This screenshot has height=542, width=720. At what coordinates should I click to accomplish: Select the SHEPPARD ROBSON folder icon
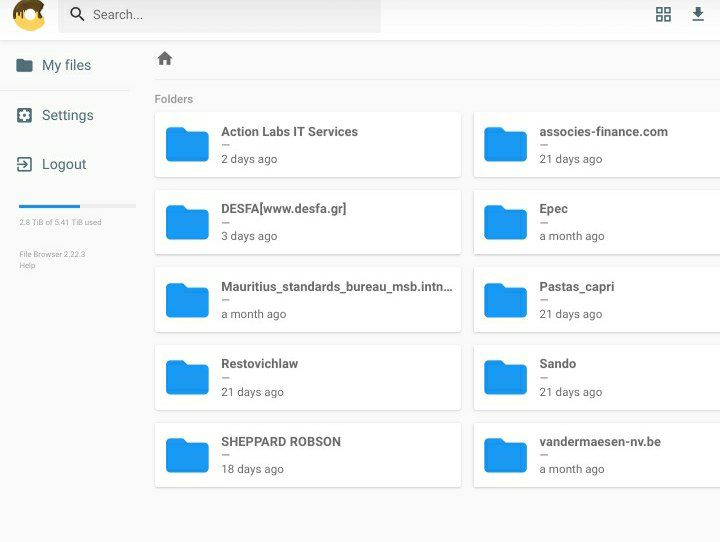coord(187,455)
